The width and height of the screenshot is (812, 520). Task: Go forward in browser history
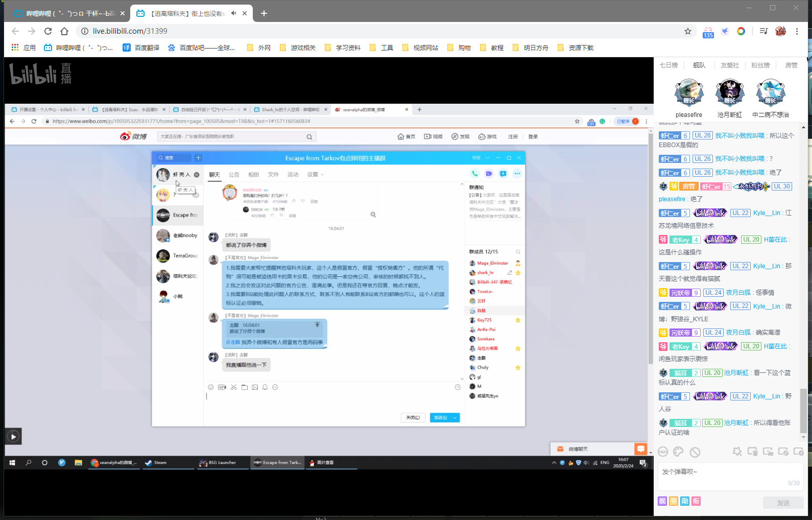tap(32, 31)
